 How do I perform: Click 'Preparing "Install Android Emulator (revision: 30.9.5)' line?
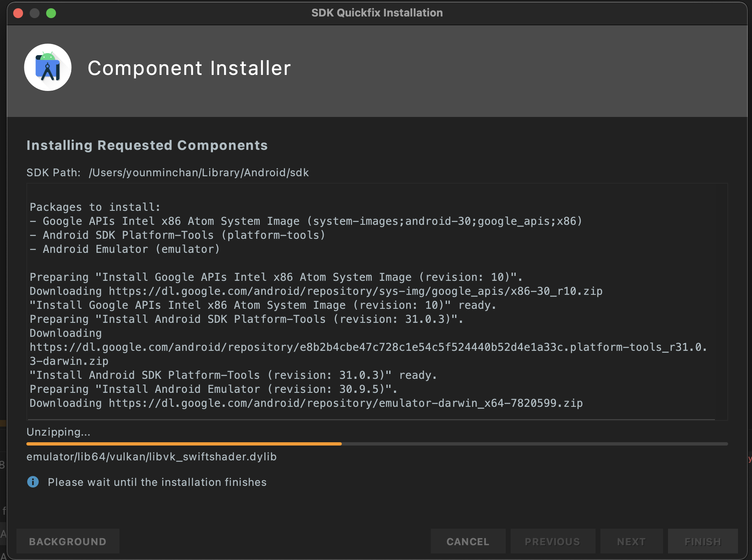[213, 389]
